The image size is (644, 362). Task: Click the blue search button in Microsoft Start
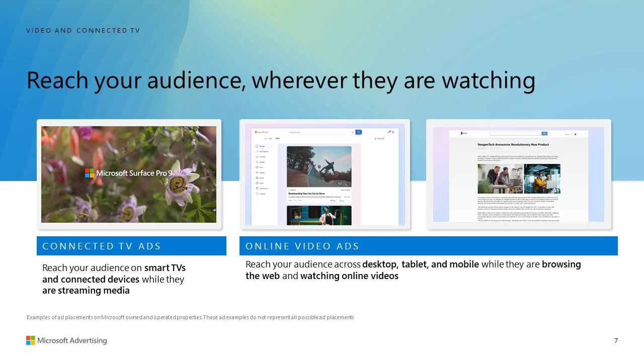point(359,132)
